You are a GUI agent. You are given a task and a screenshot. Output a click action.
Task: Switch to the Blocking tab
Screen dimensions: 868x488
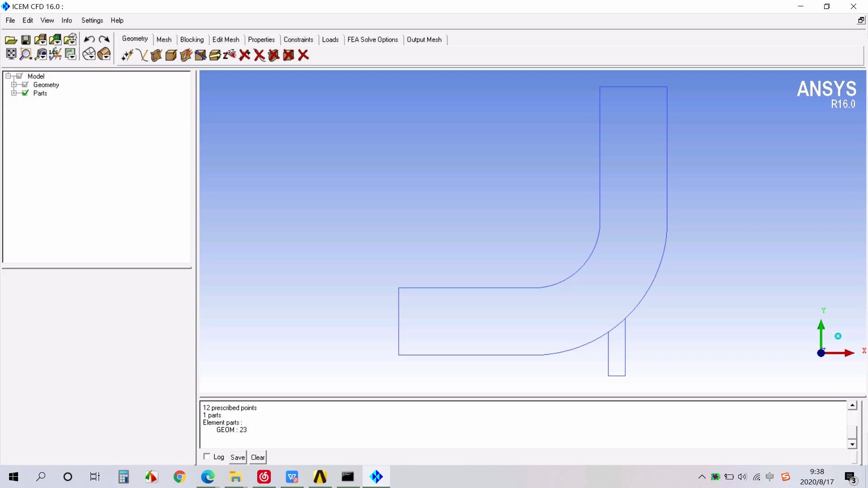(x=192, y=39)
